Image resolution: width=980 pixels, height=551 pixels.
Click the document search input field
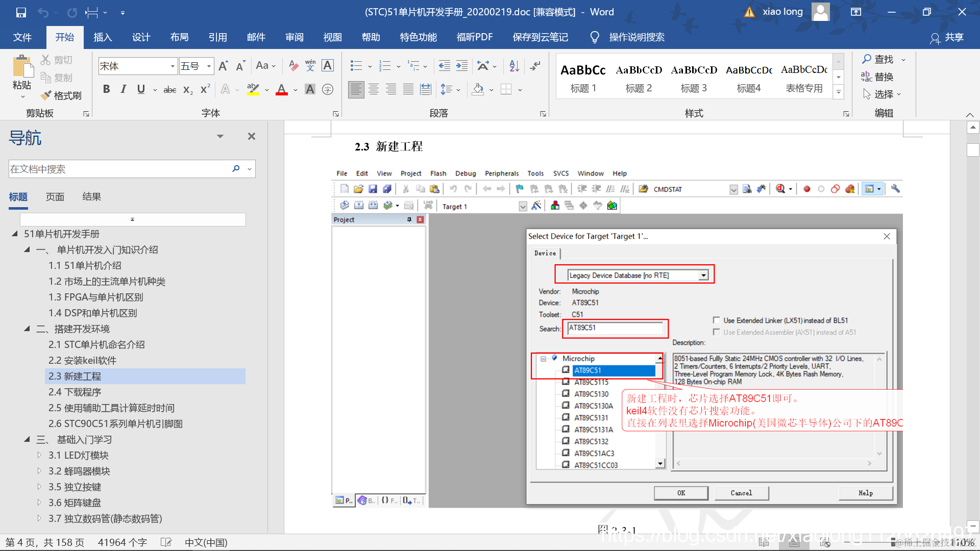[x=117, y=169]
